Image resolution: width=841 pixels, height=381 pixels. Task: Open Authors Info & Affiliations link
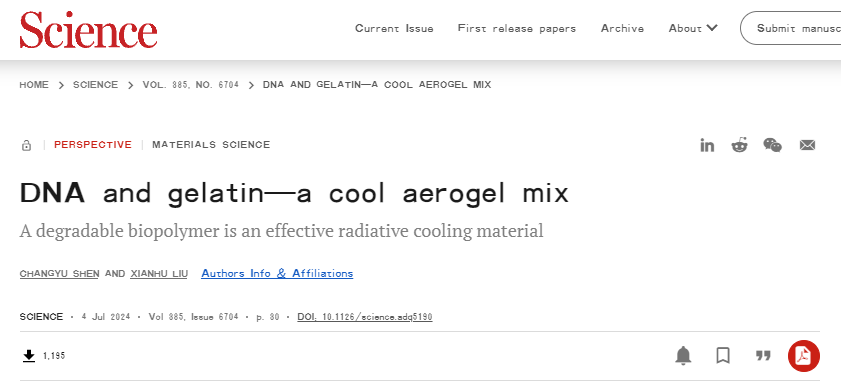click(x=277, y=273)
